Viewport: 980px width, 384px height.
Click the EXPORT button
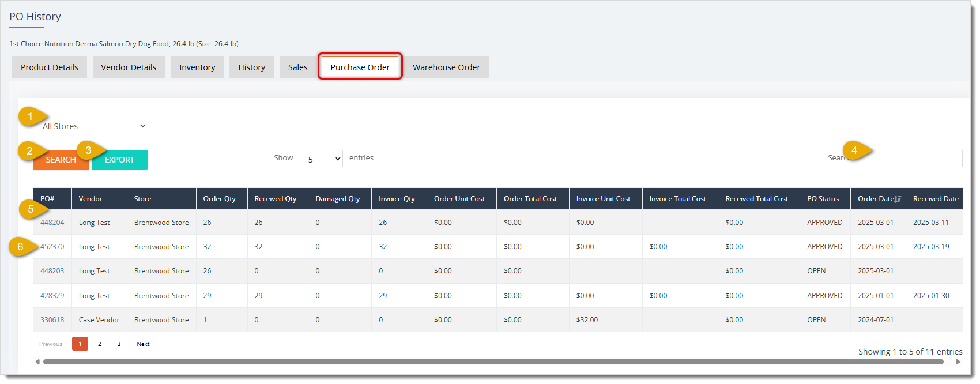[x=119, y=160]
